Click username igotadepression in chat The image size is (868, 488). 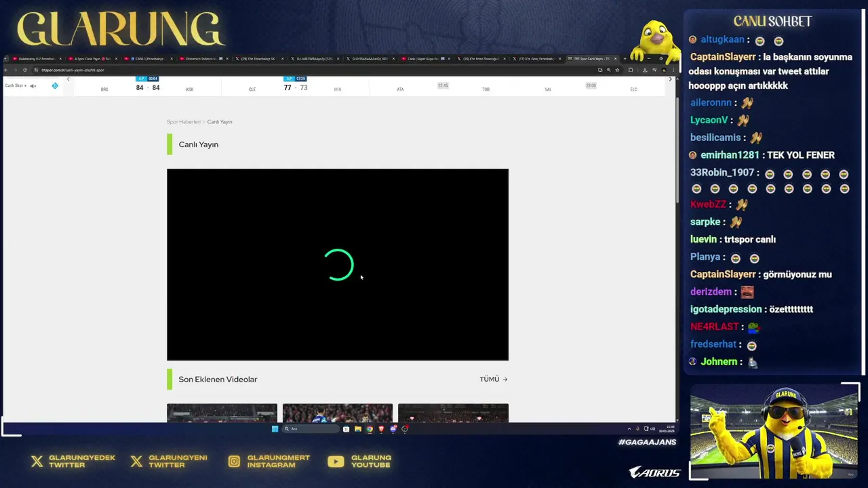tap(726, 309)
